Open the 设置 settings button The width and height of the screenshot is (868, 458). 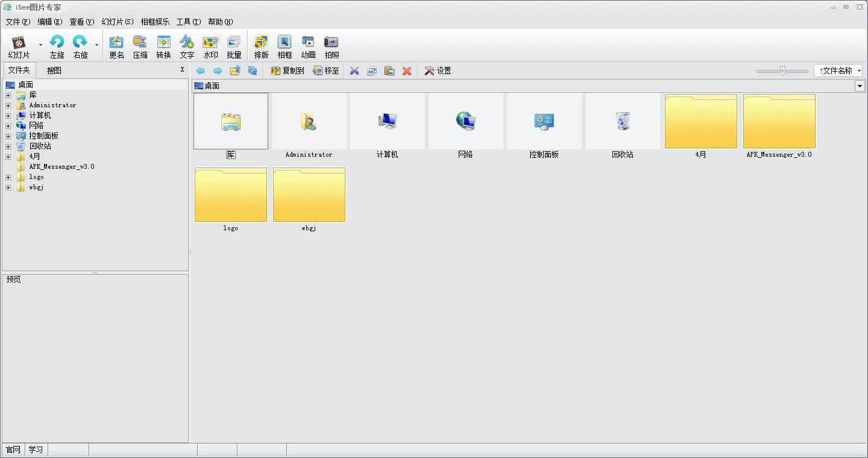click(438, 71)
